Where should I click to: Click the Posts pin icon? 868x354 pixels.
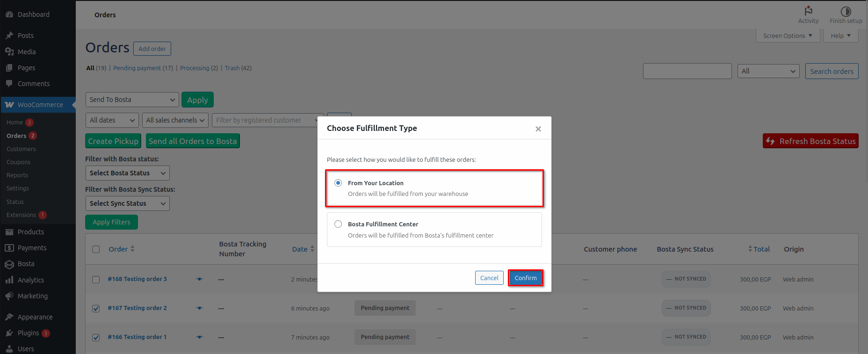(x=9, y=36)
